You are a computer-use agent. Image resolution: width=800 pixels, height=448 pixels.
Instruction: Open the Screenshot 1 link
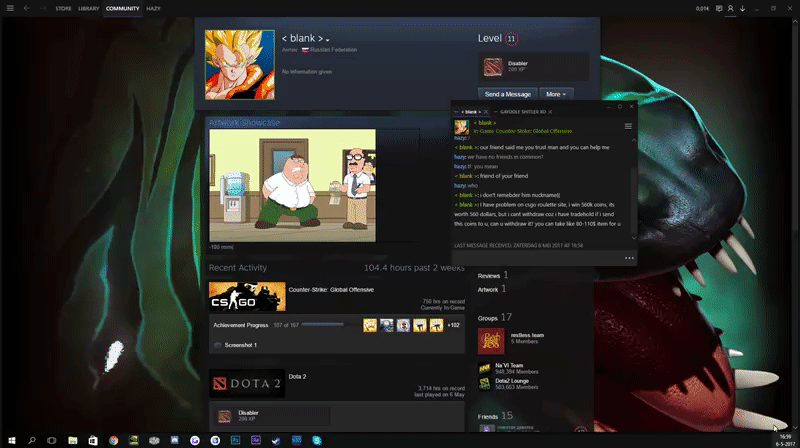click(x=240, y=345)
